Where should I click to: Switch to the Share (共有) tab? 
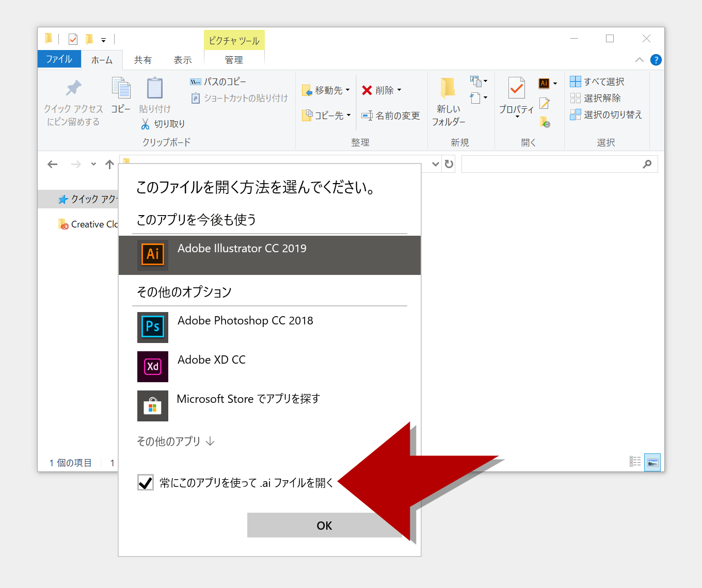[x=142, y=60]
